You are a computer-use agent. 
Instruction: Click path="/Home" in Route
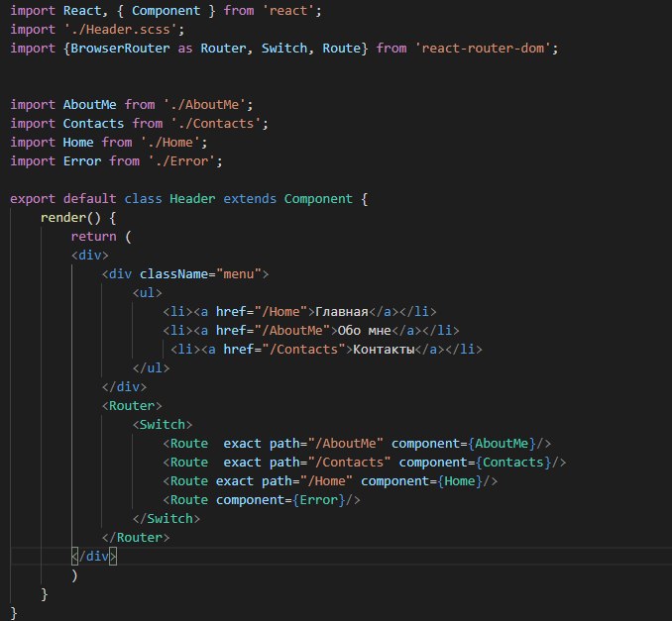pos(307,481)
